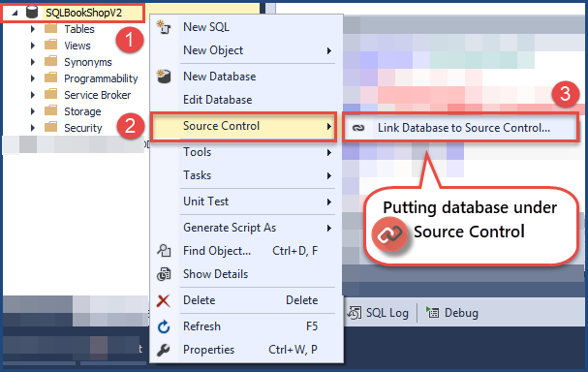The width and height of the screenshot is (588, 372).
Task: Expand the Programmability folder arrow
Action: (x=33, y=78)
